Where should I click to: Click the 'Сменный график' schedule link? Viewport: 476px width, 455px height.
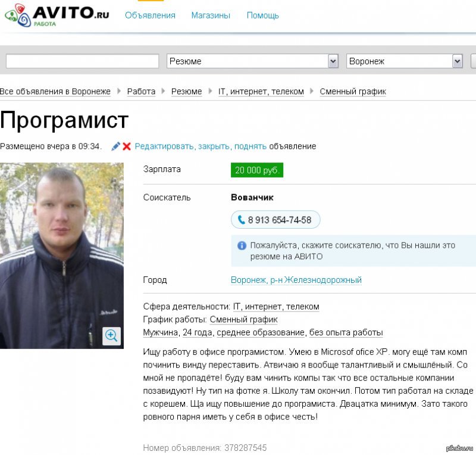click(243, 319)
